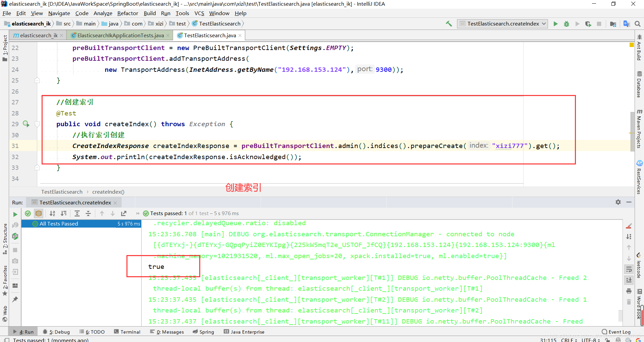This screenshot has height=342, width=644.
Task: Click the run gutter icon at line 29
Action: [26, 124]
